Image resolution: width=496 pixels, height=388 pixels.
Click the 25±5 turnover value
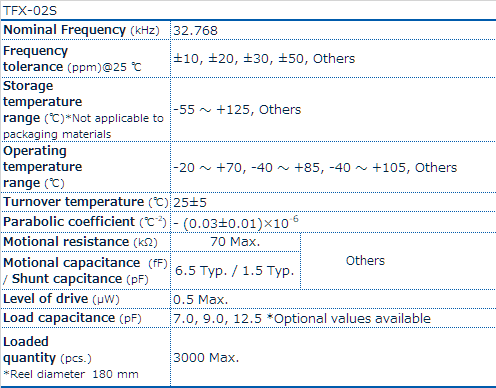190,203
